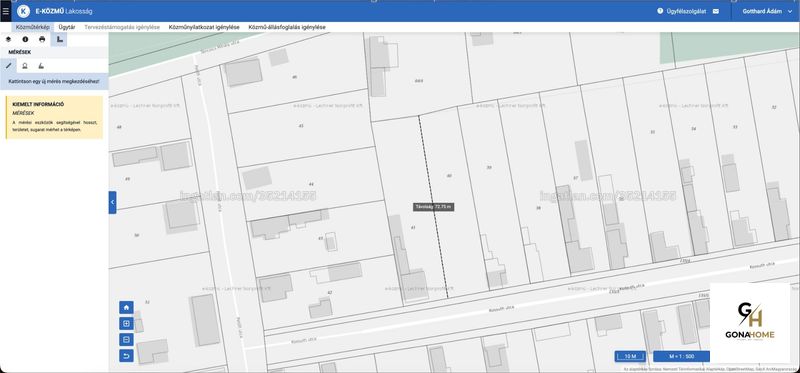Click parcel number 39 on the map

coord(489,167)
